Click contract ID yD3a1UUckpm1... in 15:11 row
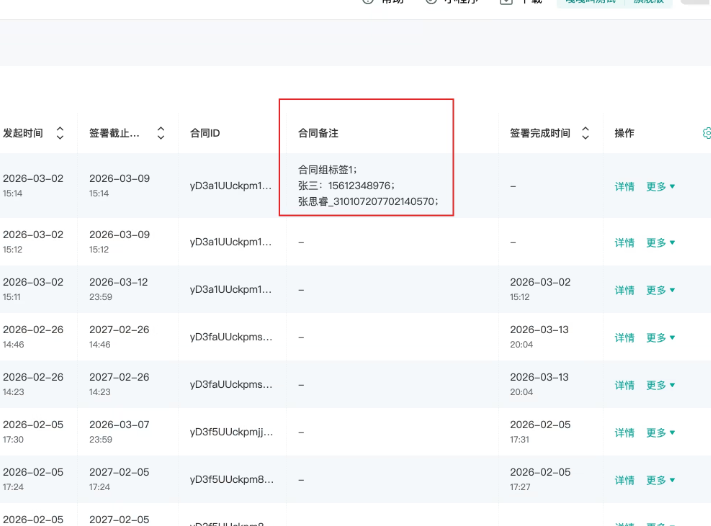 (231, 289)
